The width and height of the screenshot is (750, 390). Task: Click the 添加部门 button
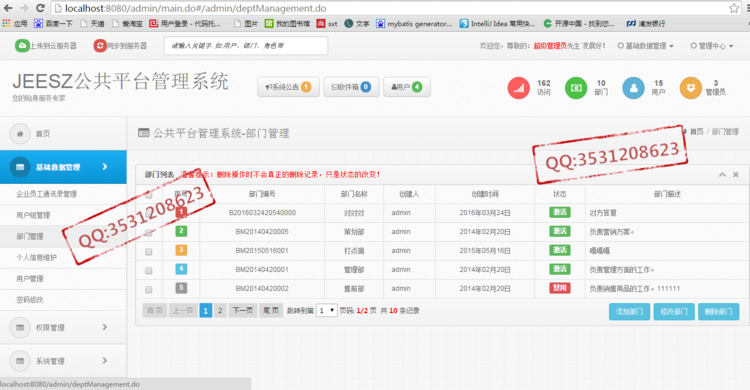(629, 312)
